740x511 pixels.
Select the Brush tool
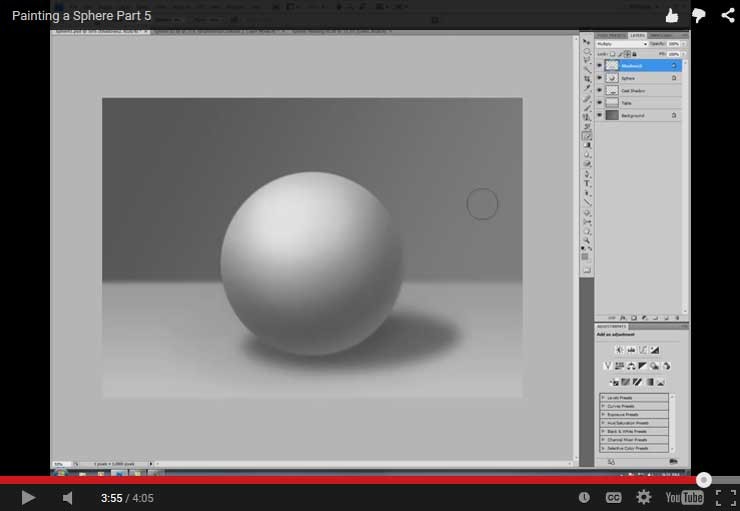click(x=587, y=108)
